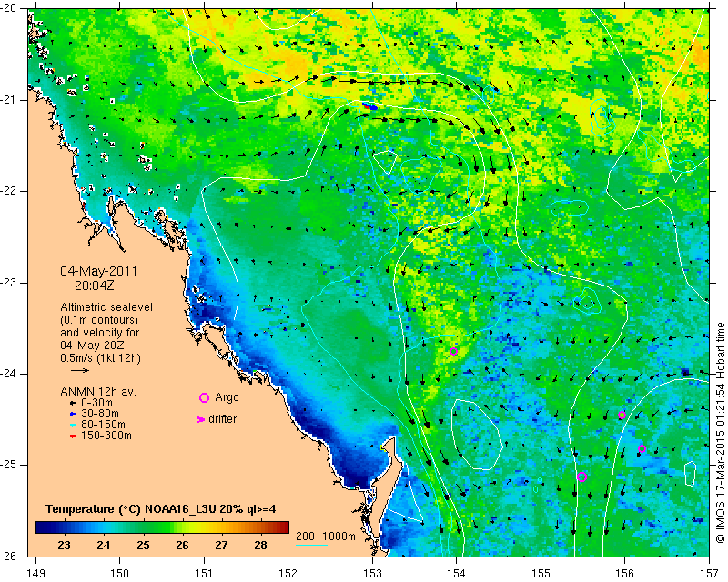Click latitude axis label -20
This screenshot has height=582, width=728.
9,8
